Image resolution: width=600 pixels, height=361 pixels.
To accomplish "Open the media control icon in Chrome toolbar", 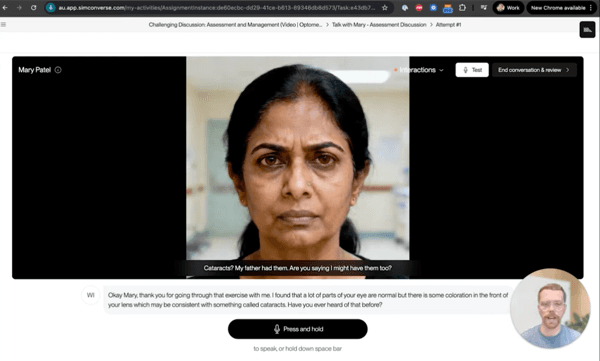I will pos(484,8).
